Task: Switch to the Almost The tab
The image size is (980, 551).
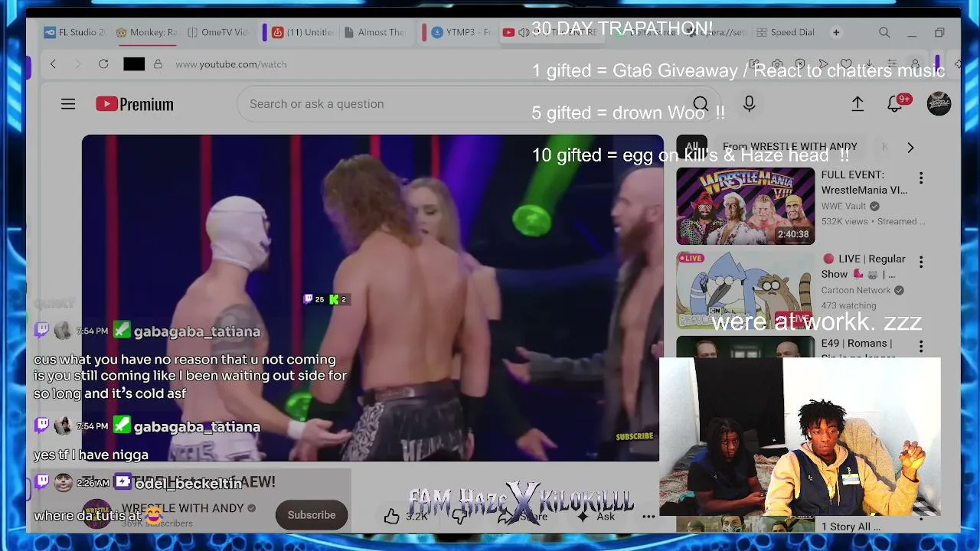Action: pos(375,33)
